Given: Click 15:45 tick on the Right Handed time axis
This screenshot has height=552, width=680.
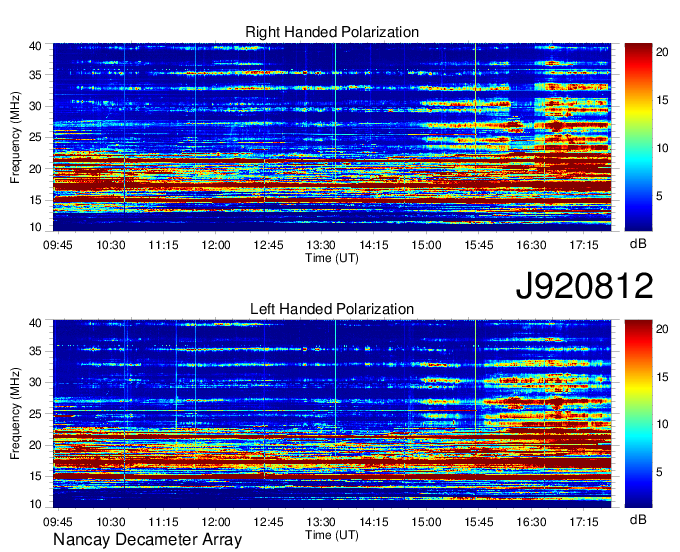Looking at the screenshot, I should (x=479, y=245).
